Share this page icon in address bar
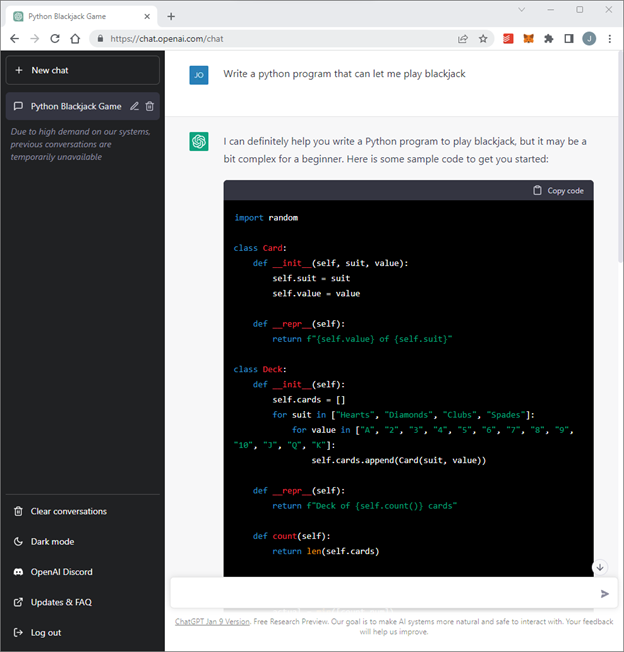This screenshot has width=624, height=652. 463,39
